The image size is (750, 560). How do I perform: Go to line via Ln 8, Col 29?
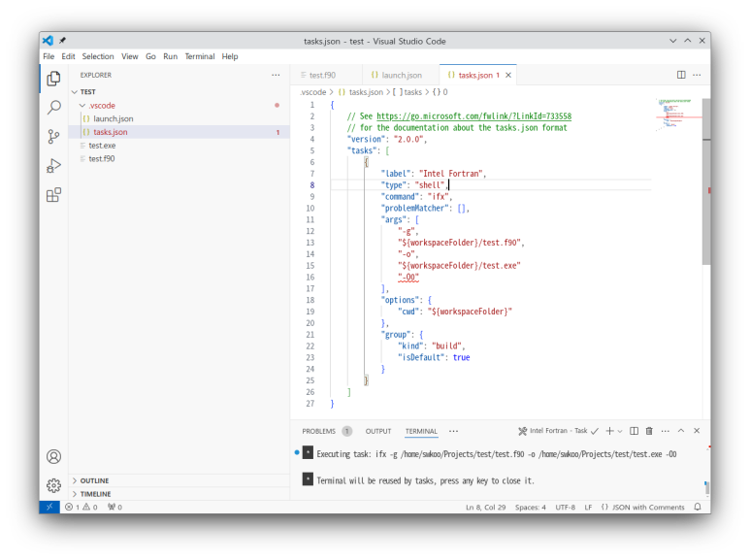(x=485, y=507)
